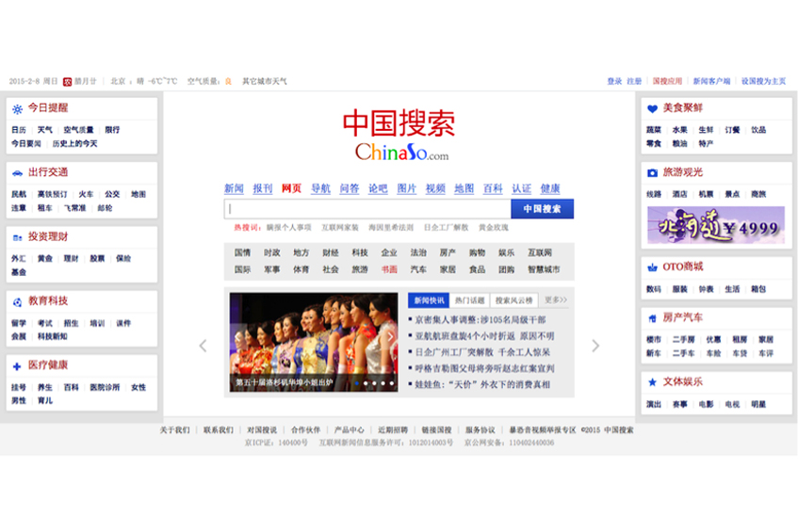Click the sun icon beside 今日提醒
The height and width of the screenshot is (532, 798).
17,109
